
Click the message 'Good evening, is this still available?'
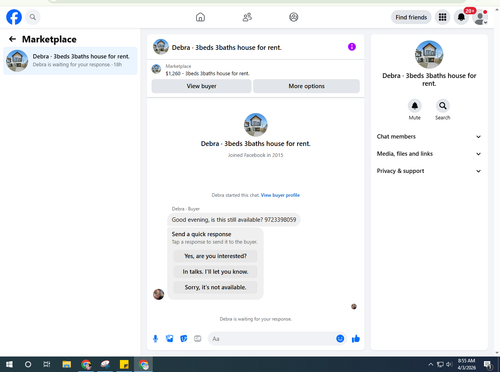tap(234, 220)
